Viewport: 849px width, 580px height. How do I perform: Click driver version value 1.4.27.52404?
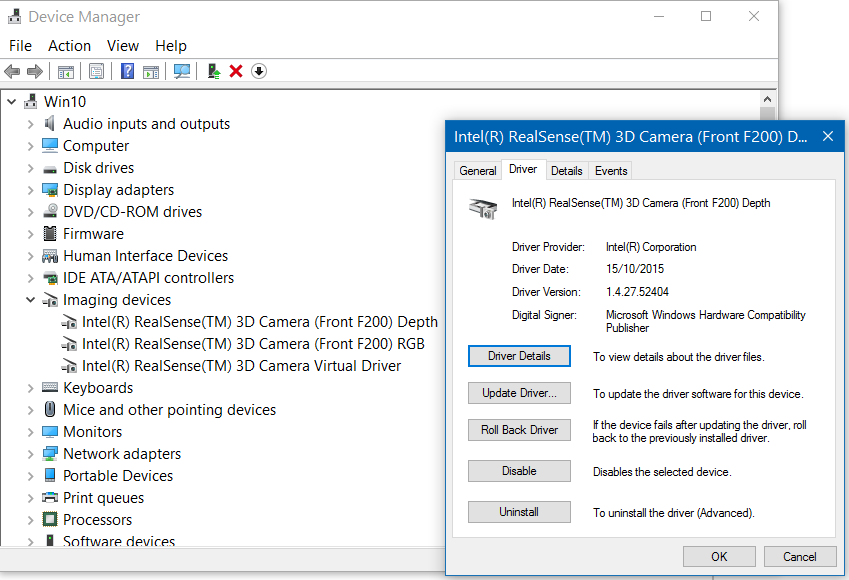(x=637, y=292)
